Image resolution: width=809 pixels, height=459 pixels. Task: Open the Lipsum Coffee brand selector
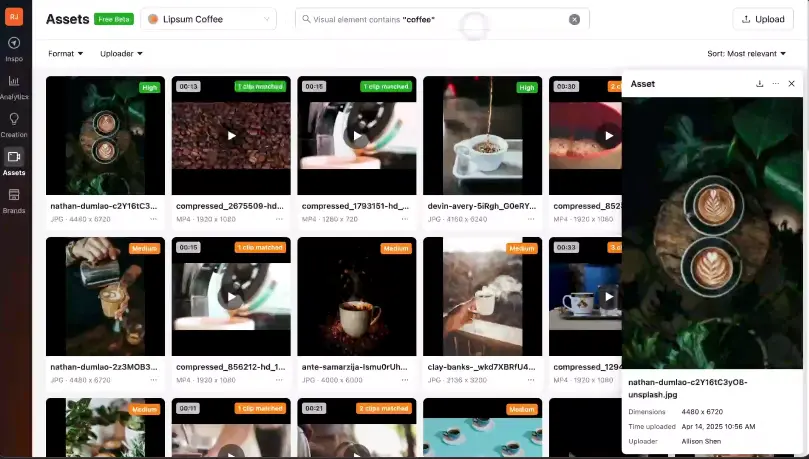click(x=209, y=19)
